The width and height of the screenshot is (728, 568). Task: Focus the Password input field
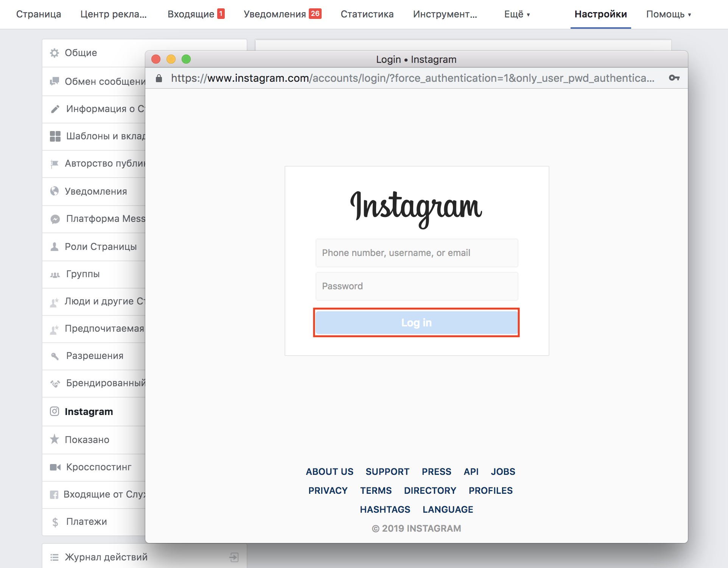click(417, 286)
